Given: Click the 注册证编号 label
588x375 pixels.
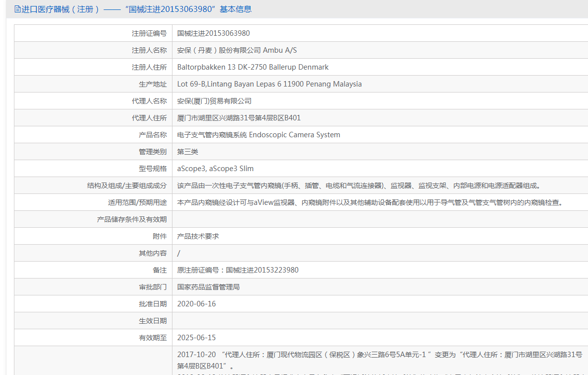Looking at the screenshot, I should click(x=149, y=33).
